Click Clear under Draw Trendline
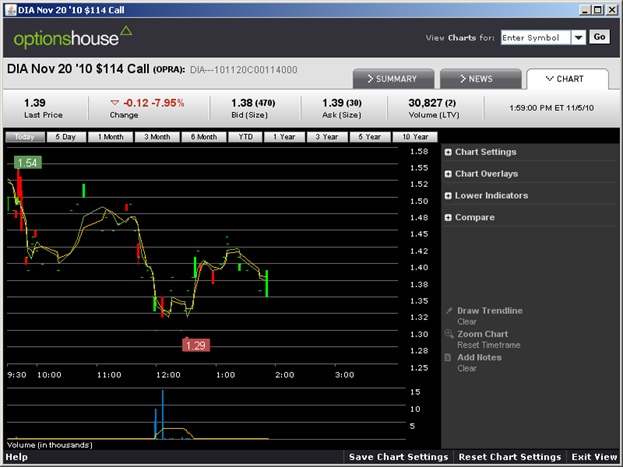 [x=466, y=322]
